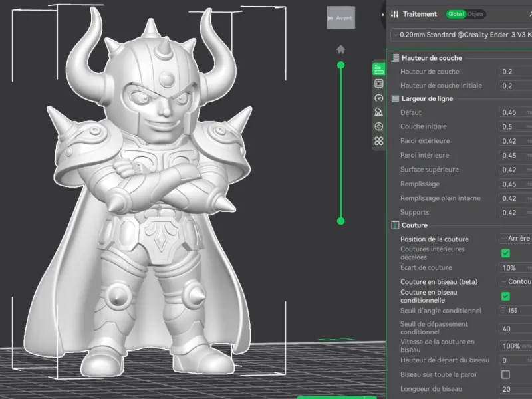Viewport: 532px width, 399px height.
Task: Switch the Traitement toggle to Global
Action: click(456, 14)
